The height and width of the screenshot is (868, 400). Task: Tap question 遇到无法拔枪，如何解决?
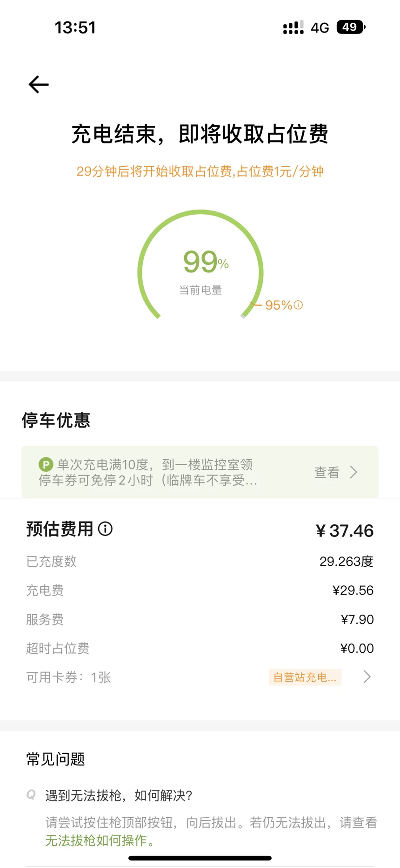click(119, 795)
